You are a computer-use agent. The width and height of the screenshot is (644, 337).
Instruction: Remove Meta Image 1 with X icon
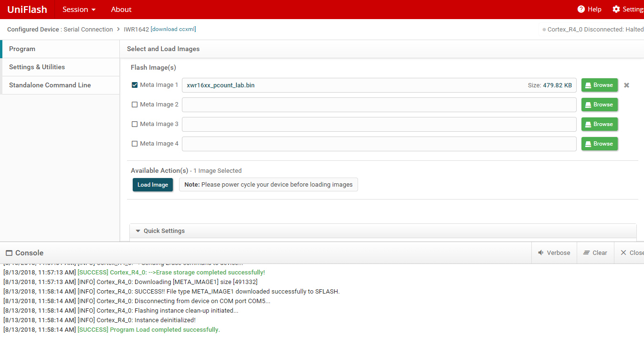[627, 85]
